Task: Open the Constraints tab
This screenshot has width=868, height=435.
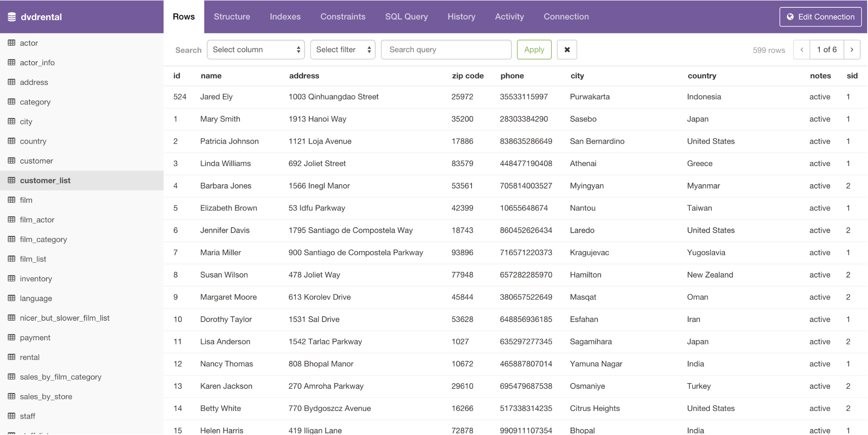Action: click(x=343, y=17)
